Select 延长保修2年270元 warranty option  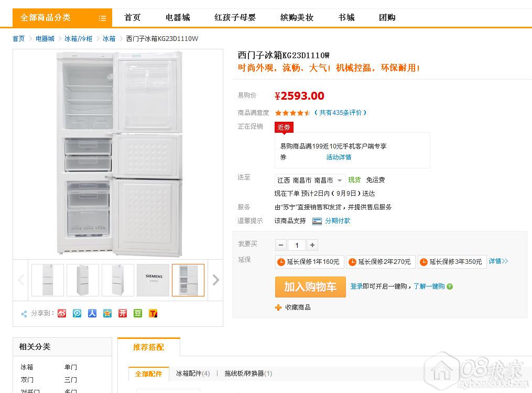pos(380,262)
